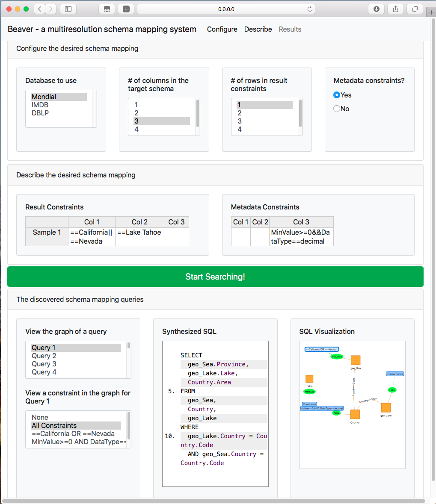This screenshot has height=504, width=436.
Task: Toggle the sidebar panel icon
Action: [x=68, y=9]
